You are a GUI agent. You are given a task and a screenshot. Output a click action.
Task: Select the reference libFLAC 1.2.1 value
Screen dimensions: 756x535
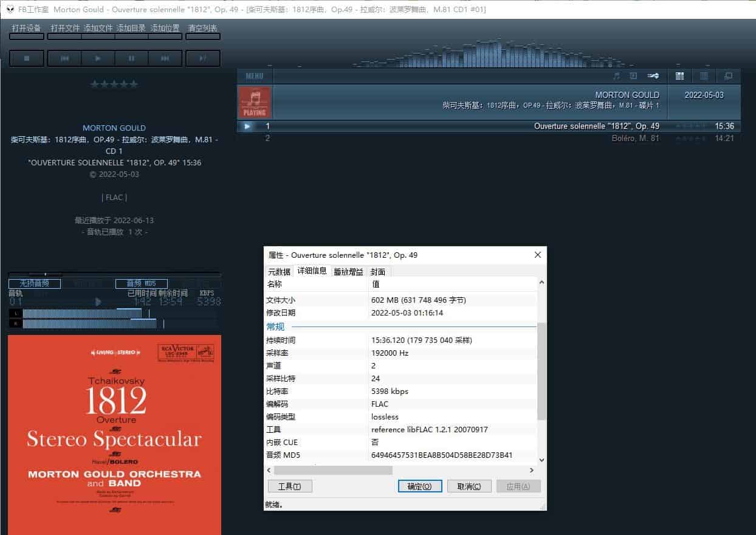coord(429,430)
